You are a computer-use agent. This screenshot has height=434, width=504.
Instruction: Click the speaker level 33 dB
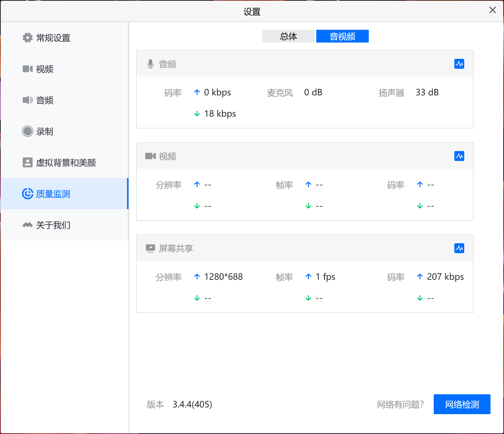click(427, 93)
